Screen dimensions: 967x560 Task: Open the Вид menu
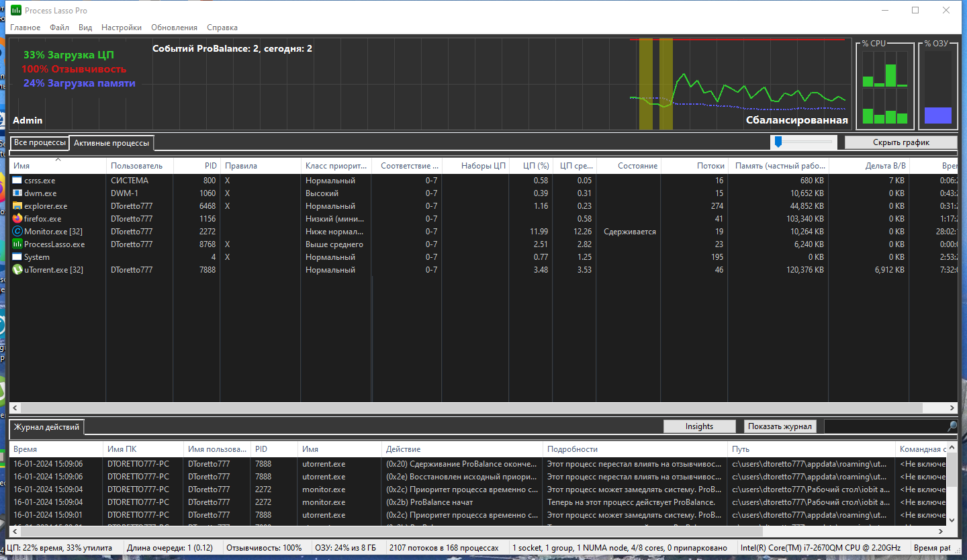pyautogui.click(x=85, y=28)
